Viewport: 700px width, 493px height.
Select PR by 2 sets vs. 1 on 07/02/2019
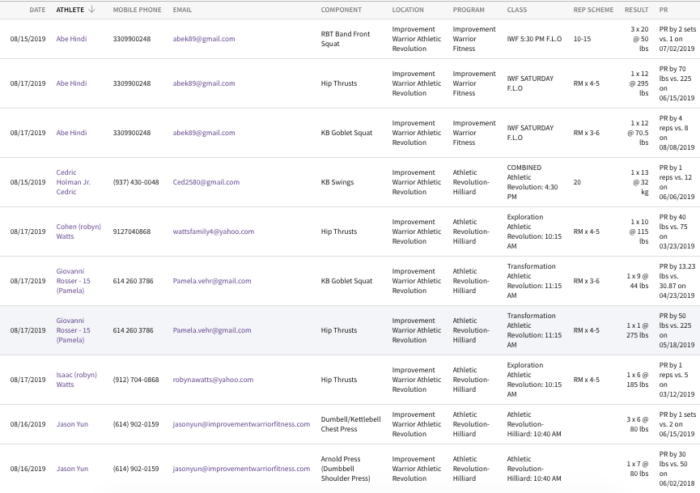click(677, 39)
